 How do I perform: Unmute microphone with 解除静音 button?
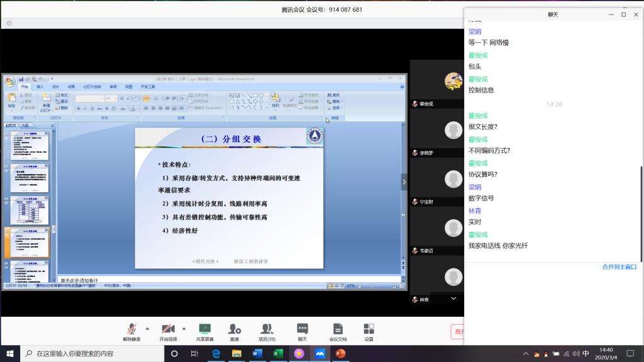pyautogui.click(x=132, y=331)
